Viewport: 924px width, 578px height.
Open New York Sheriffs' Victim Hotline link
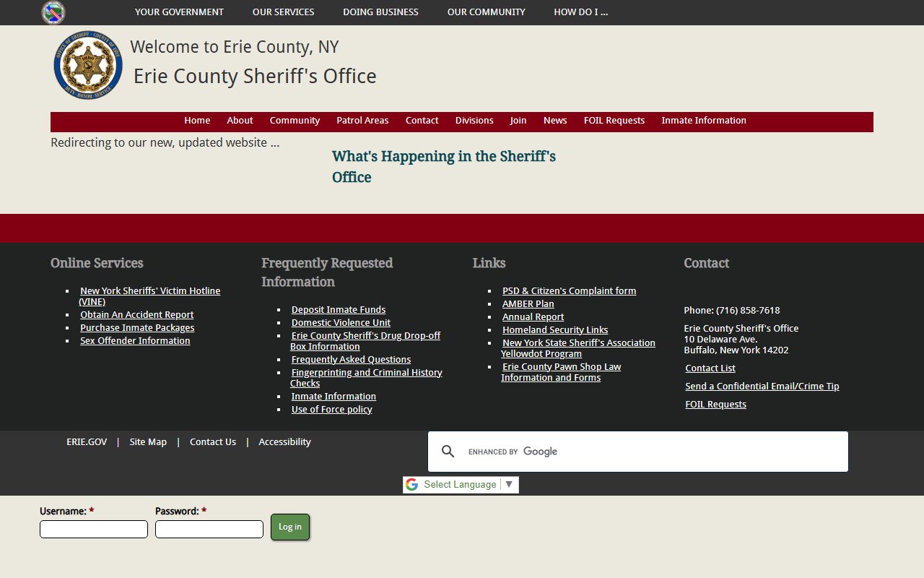[149, 296]
